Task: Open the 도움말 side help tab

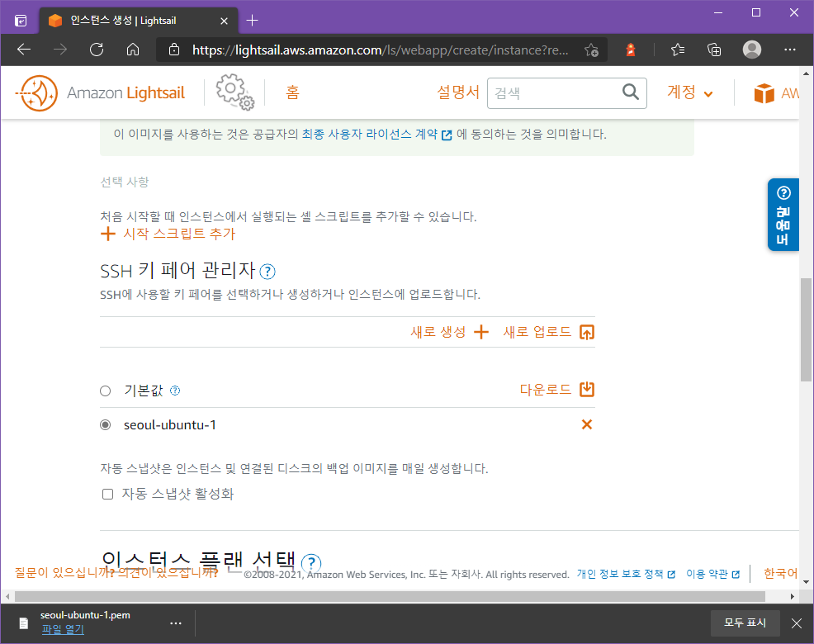Action: tap(783, 215)
